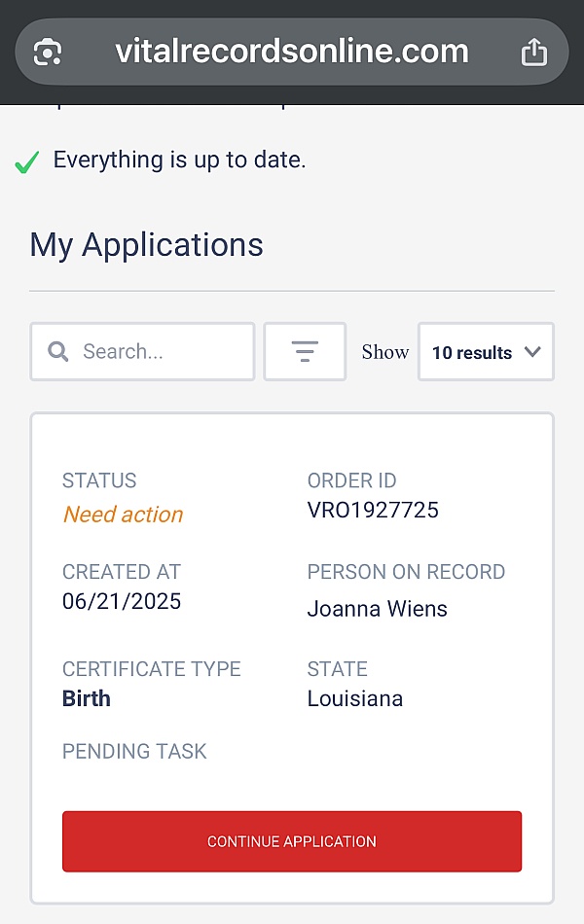The height and width of the screenshot is (924, 584).
Task: Click the green checkmark status icon
Action: tap(27, 162)
